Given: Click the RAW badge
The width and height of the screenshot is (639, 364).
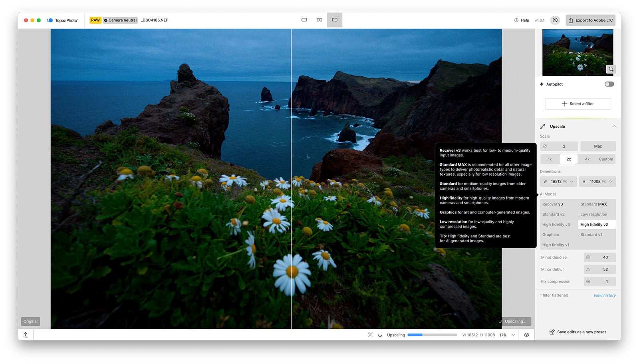Looking at the screenshot, I should pos(95,20).
